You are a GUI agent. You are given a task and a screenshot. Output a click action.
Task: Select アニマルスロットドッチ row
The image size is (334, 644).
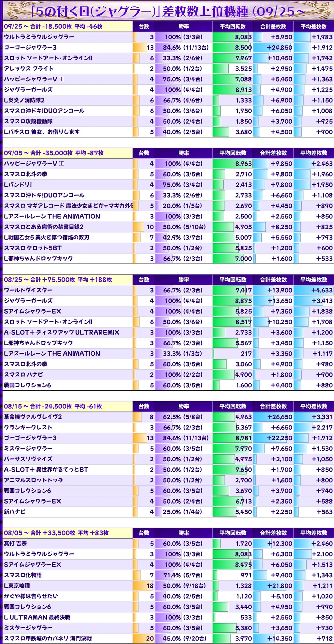[168, 480]
